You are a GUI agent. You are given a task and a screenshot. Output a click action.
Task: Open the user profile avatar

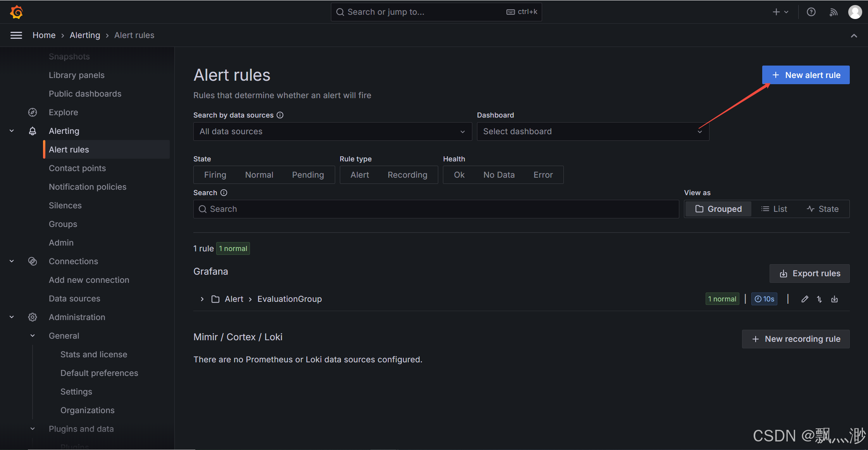855,12
